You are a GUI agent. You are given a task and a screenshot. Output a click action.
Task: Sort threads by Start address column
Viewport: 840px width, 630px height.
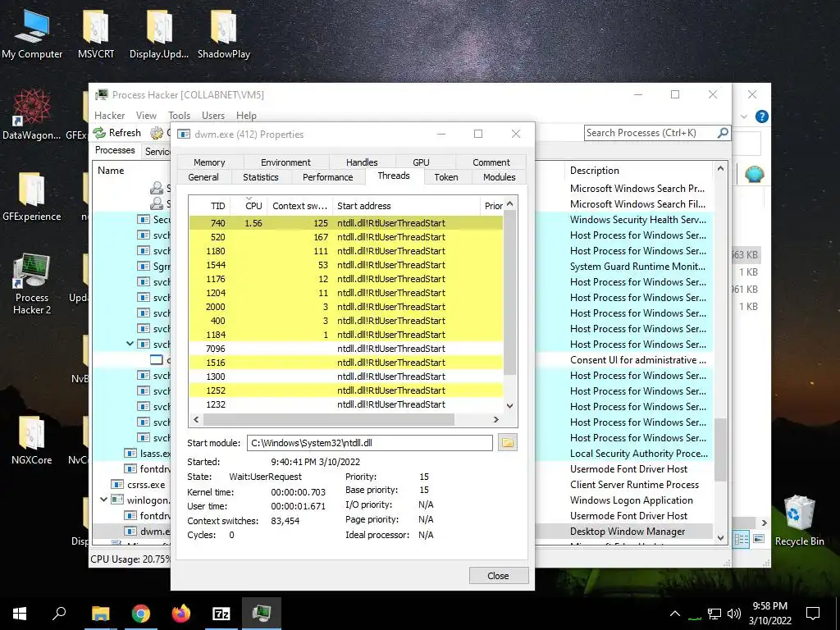(x=405, y=206)
